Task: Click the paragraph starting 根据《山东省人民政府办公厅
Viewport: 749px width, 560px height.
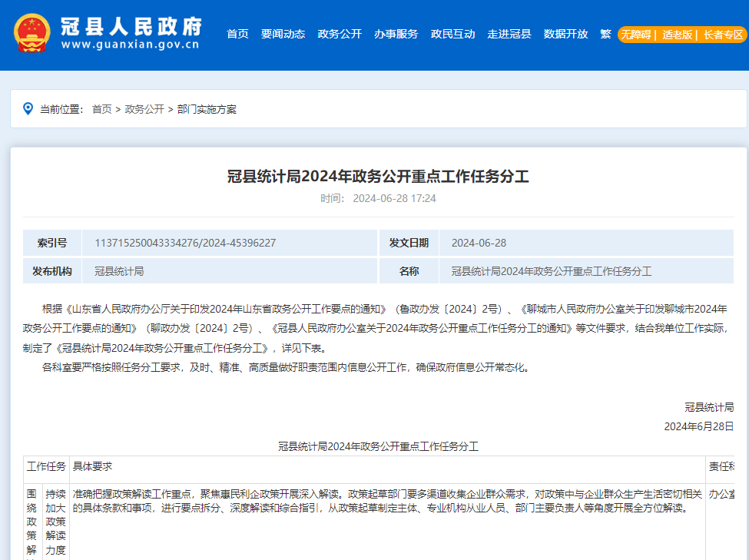Action: click(376, 328)
